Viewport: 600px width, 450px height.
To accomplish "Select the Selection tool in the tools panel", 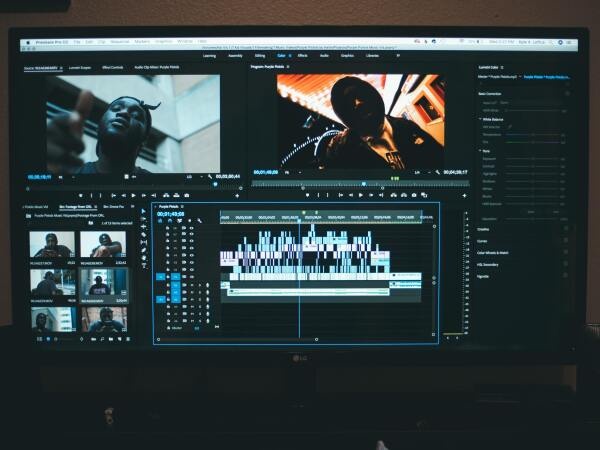I will [143, 214].
